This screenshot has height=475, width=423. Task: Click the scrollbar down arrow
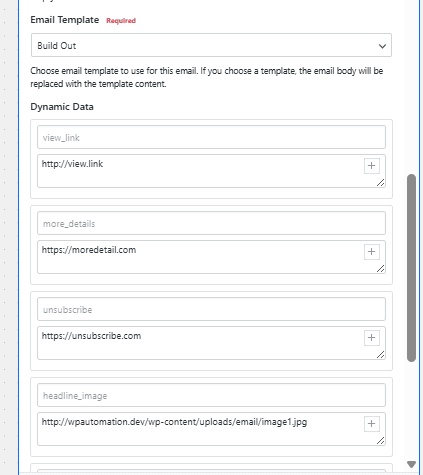411,464
